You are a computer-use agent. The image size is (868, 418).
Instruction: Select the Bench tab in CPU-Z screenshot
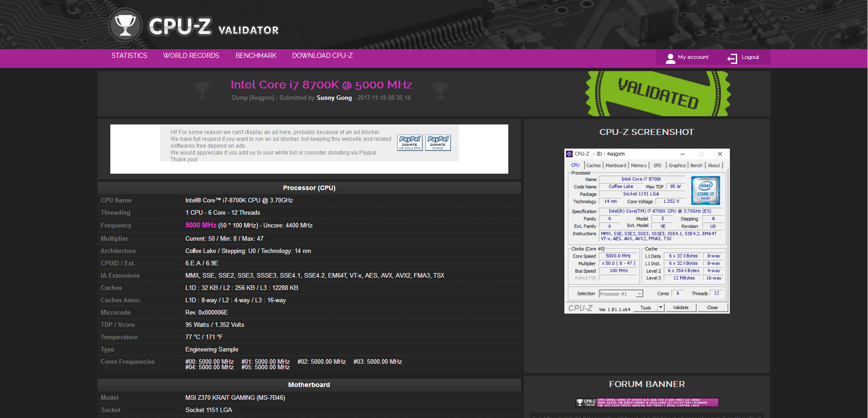(x=696, y=165)
